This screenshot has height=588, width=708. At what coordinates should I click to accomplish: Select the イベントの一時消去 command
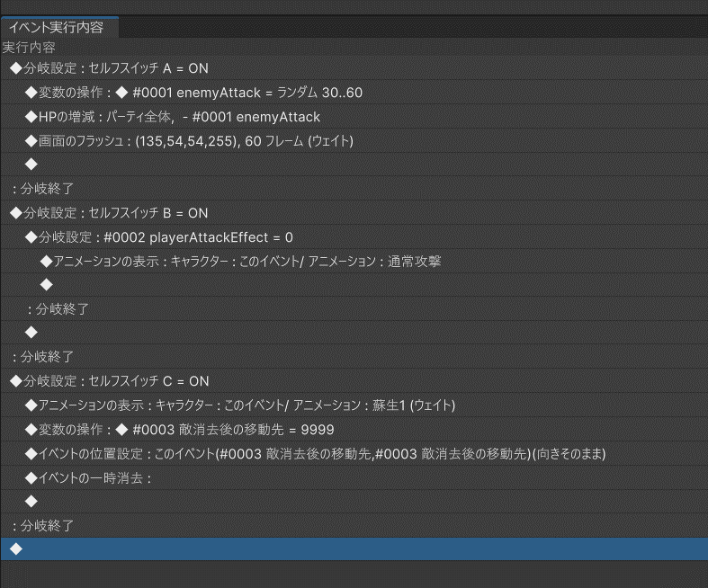pyautogui.click(x=88, y=477)
